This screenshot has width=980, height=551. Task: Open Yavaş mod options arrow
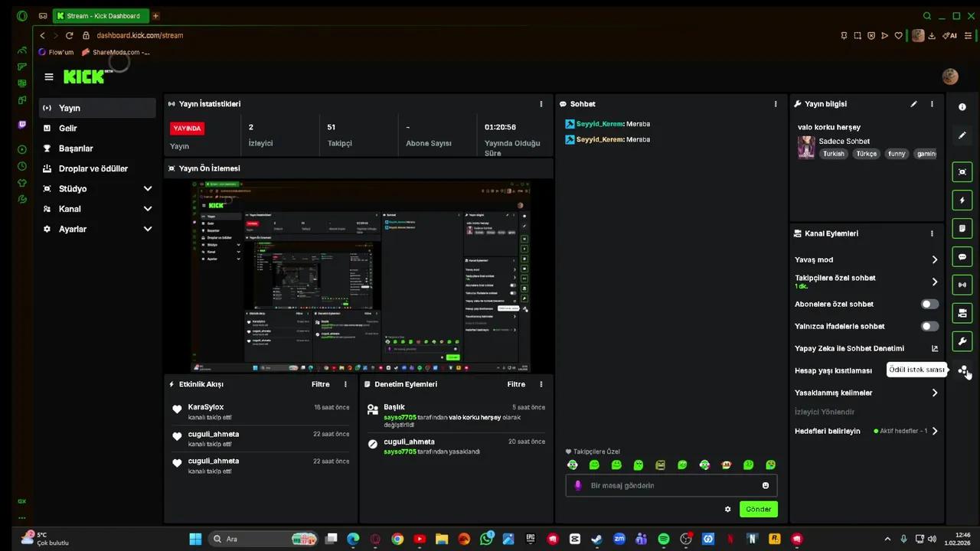[x=934, y=260]
